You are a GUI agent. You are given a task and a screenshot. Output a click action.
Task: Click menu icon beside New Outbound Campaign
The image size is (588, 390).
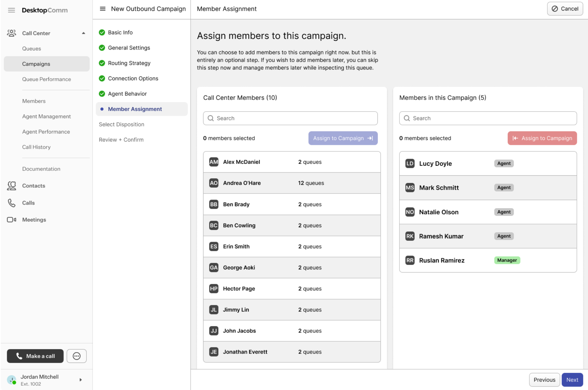pyautogui.click(x=103, y=9)
